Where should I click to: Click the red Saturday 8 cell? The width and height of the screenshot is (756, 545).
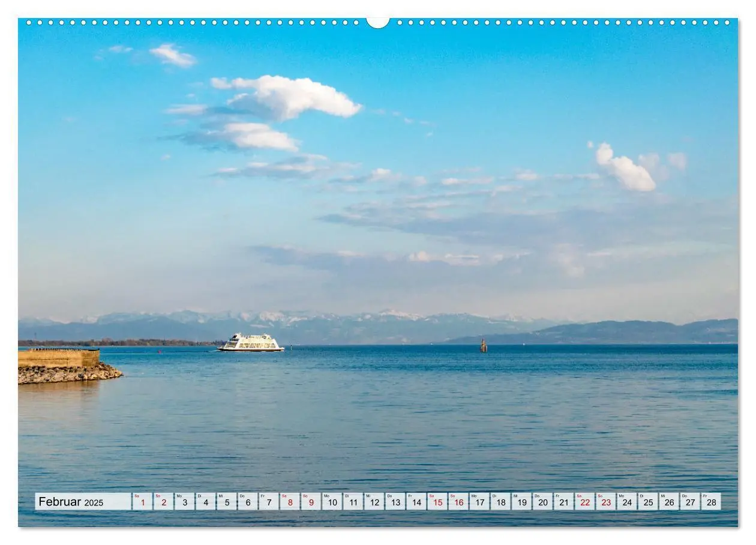[x=290, y=502]
